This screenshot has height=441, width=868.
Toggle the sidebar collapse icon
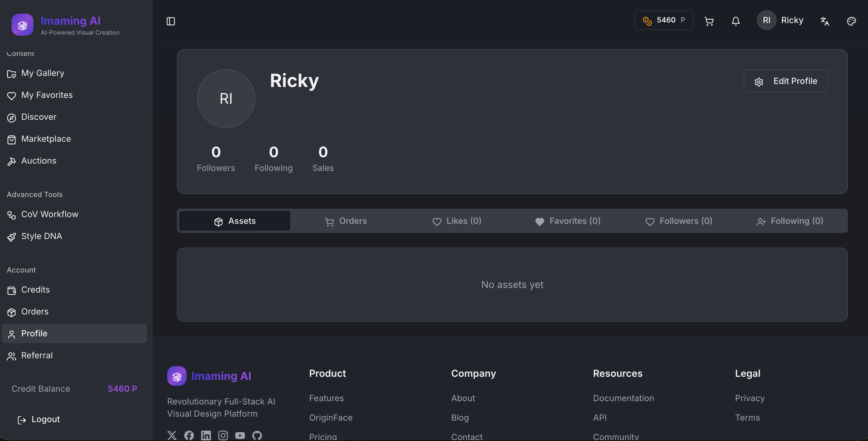point(171,21)
